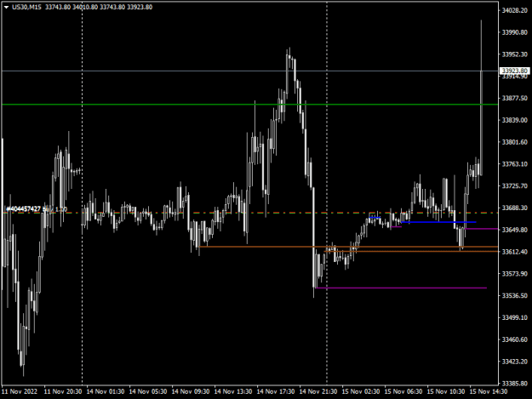Click the 33725.70 price scale label
The height and width of the screenshot is (399, 532).
point(515,185)
